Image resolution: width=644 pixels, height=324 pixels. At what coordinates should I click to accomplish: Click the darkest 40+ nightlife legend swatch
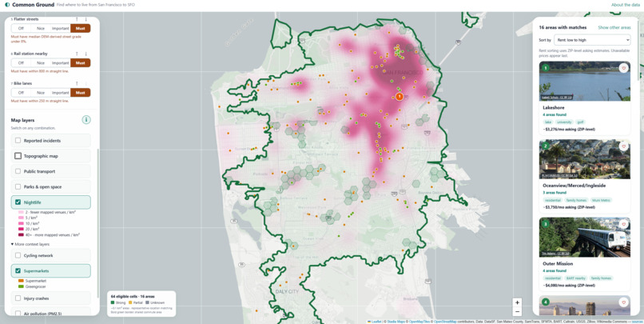pos(21,234)
